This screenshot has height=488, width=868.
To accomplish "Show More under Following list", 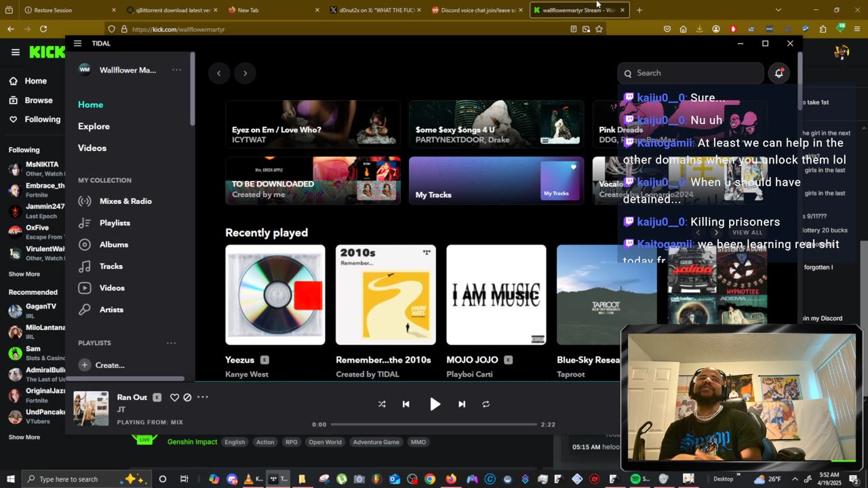I will pos(24,274).
